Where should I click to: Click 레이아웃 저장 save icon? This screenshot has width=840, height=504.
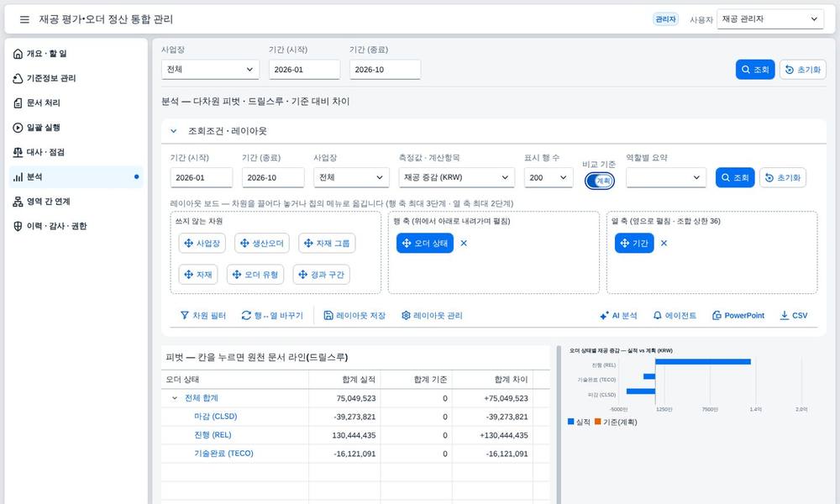tap(328, 316)
